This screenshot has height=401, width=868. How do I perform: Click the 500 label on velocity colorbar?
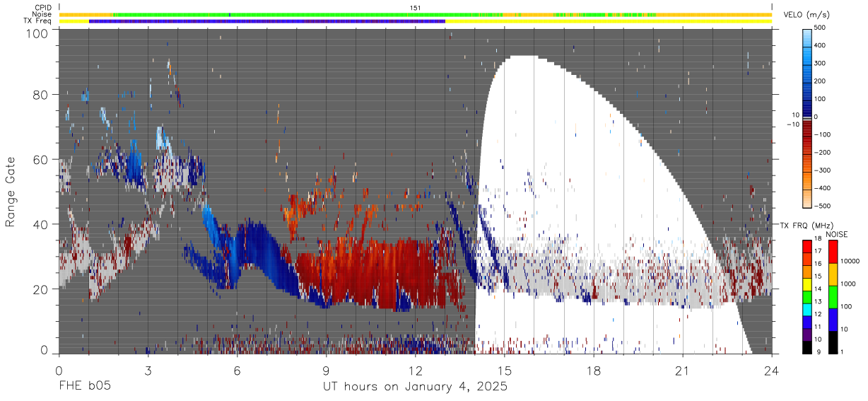(821, 28)
